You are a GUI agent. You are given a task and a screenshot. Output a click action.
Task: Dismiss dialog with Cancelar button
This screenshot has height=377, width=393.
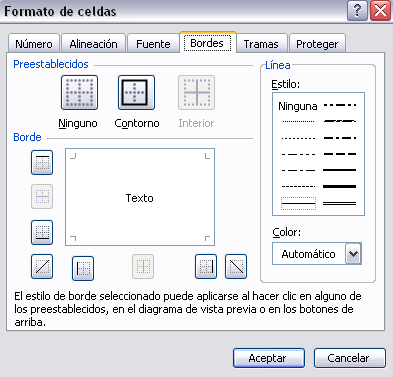350,358
